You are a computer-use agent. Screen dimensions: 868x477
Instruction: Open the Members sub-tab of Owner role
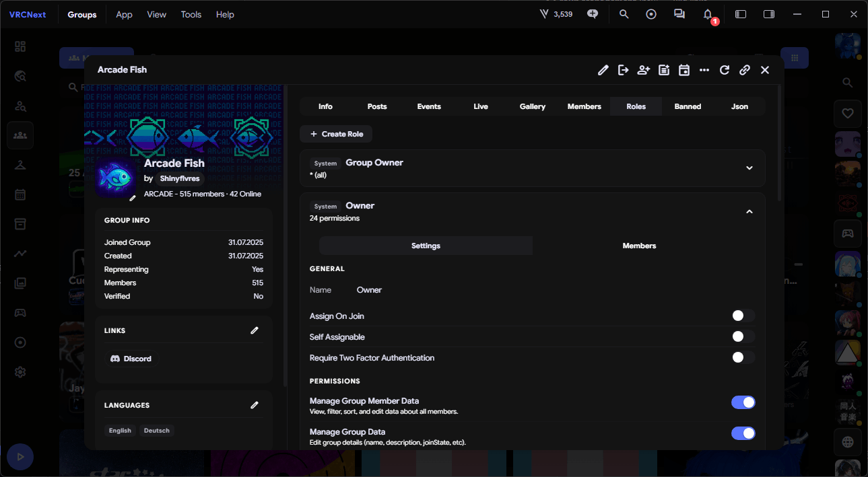pos(639,246)
